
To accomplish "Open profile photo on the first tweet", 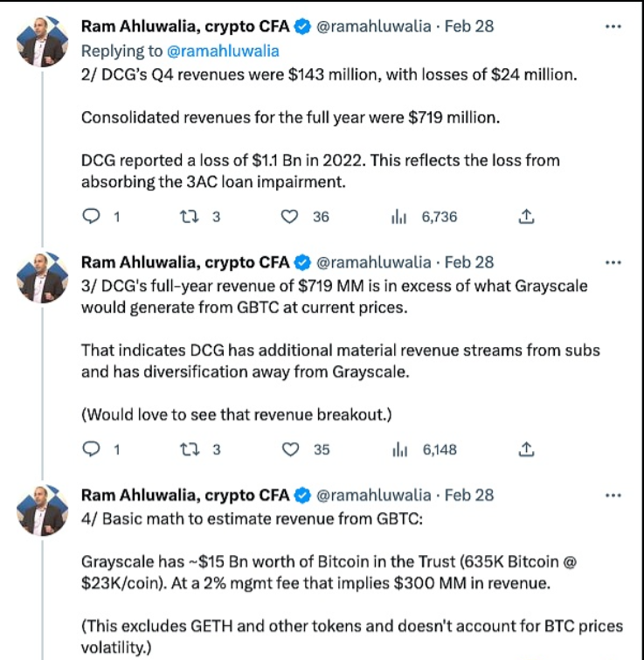I will pos(43,40).
